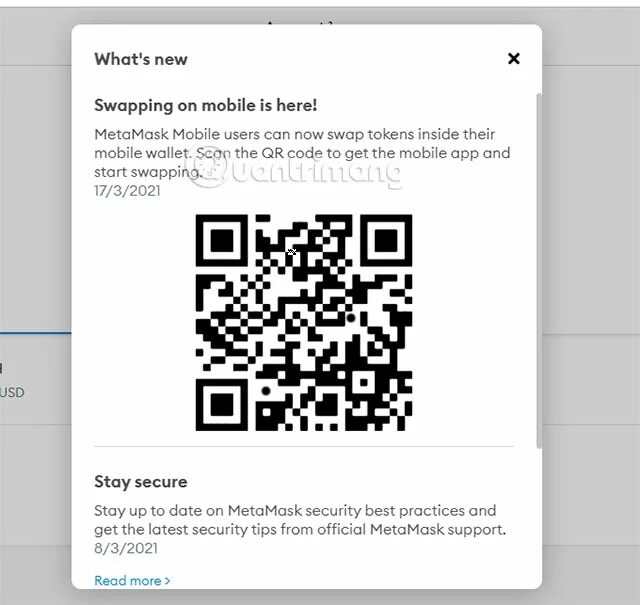Viewport: 640px width, 605px height.
Task: Close the What's new popup
Action: click(513, 58)
